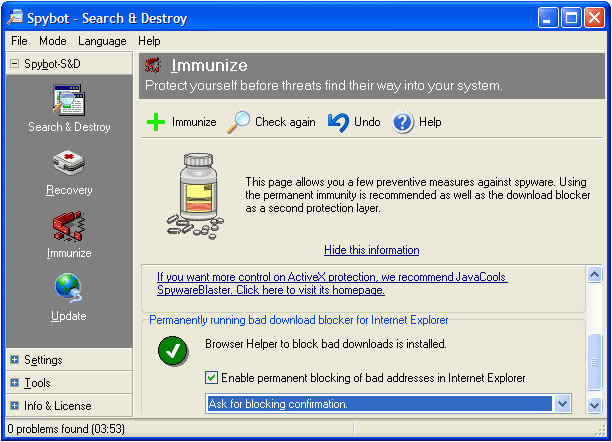Click the vertical scrollbar thumb

coord(594,362)
